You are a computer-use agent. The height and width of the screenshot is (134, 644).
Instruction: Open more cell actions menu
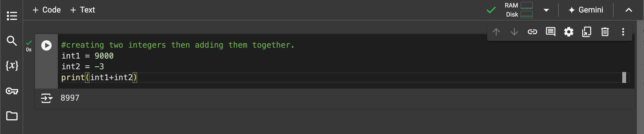click(x=623, y=32)
